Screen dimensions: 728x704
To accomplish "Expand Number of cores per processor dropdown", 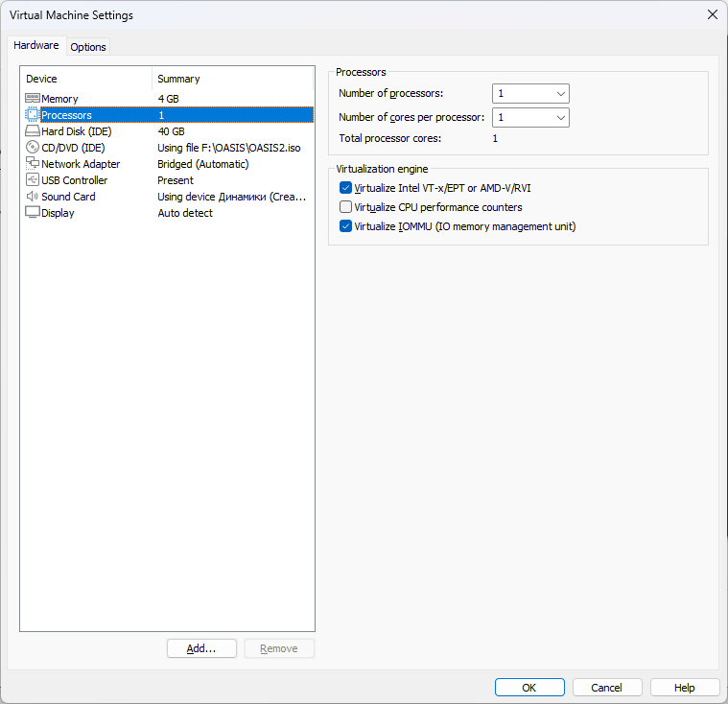I will [x=530, y=117].
